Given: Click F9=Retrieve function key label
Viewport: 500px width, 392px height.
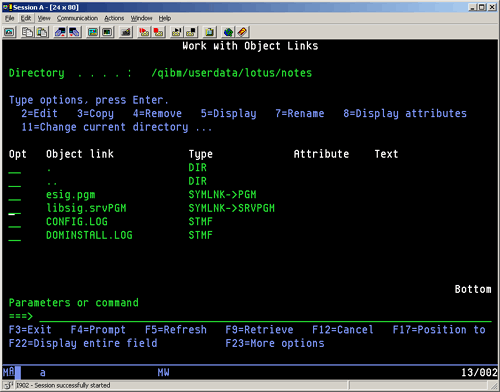Looking at the screenshot, I should [259, 330].
